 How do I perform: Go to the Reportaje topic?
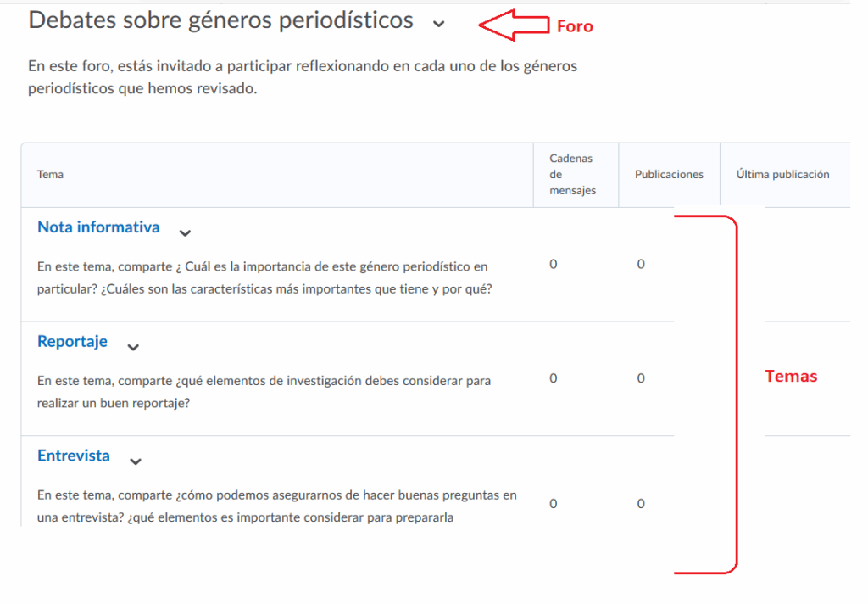(72, 342)
